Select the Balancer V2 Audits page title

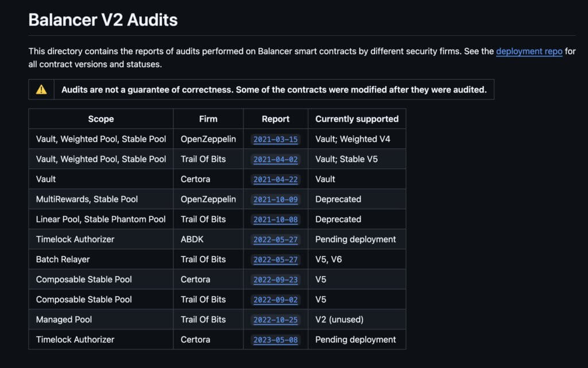coord(103,20)
